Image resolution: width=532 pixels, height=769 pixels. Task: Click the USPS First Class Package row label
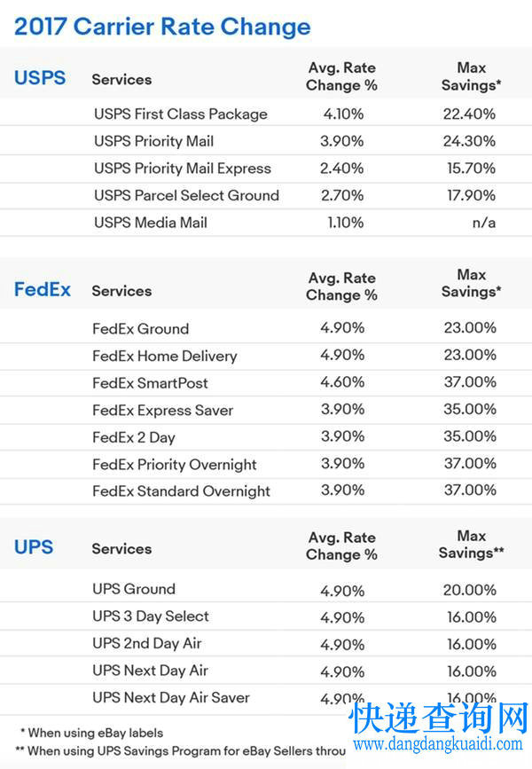[x=181, y=114]
